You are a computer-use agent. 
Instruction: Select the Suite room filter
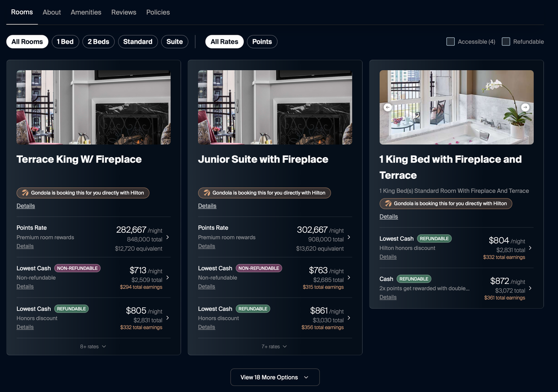[x=175, y=42]
